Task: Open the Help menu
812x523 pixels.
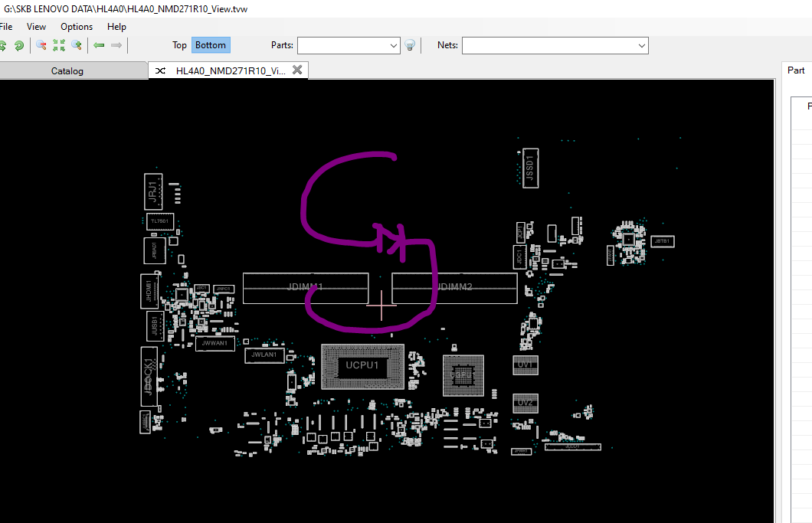Action: [116, 26]
